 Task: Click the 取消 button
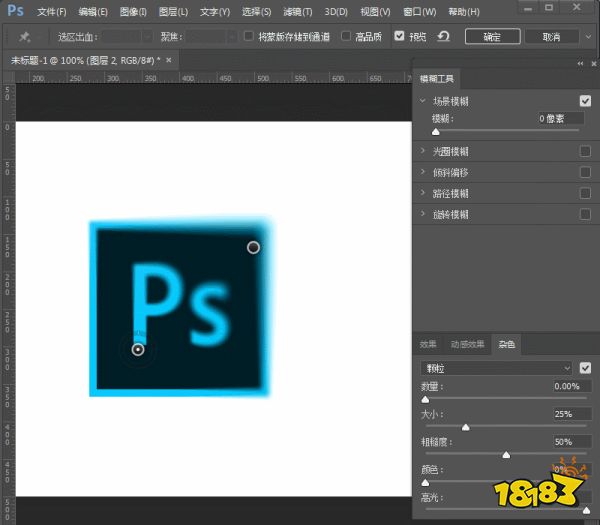coord(551,36)
